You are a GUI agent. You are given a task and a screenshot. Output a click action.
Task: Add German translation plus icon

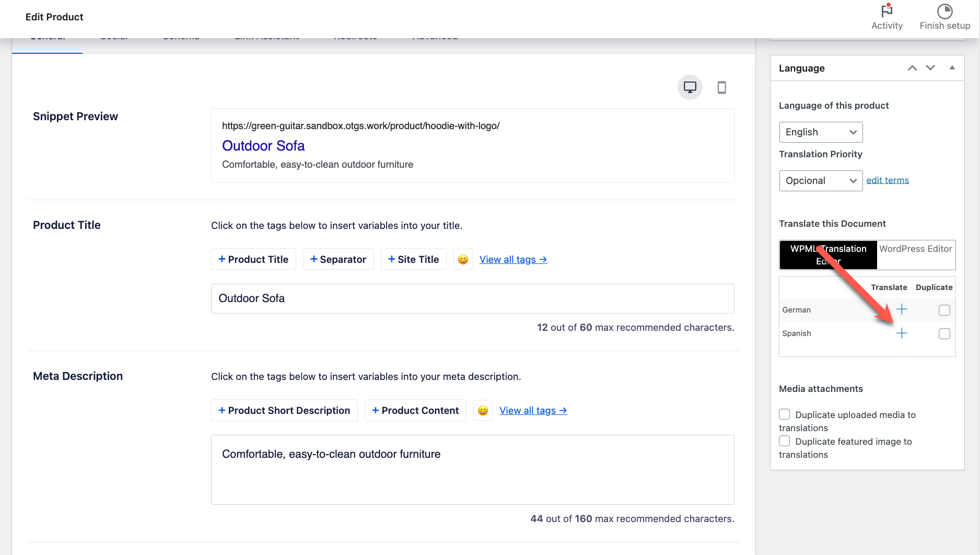[x=902, y=309]
